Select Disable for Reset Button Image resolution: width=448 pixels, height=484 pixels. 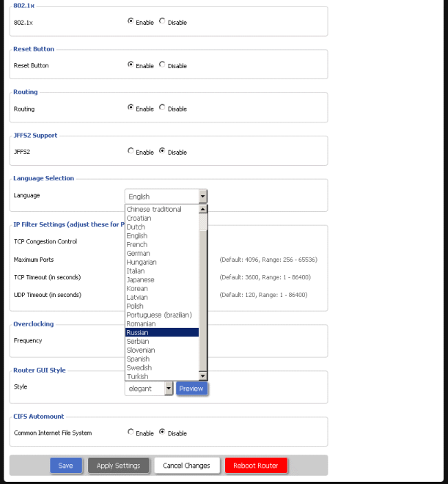[x=162, y=65]
